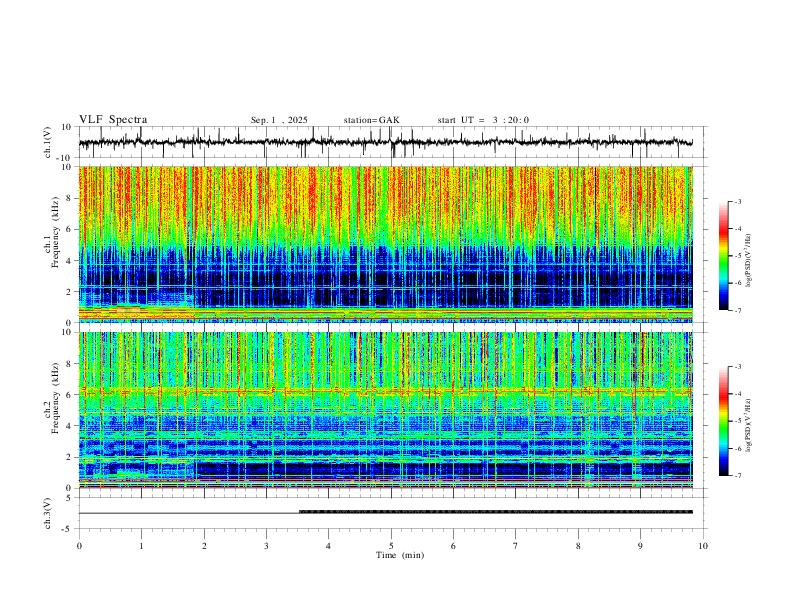Viewport: 792px width, 612px height.
Task: Click the ch.1 waveform trace panel
Action: [x=393, y=142]
